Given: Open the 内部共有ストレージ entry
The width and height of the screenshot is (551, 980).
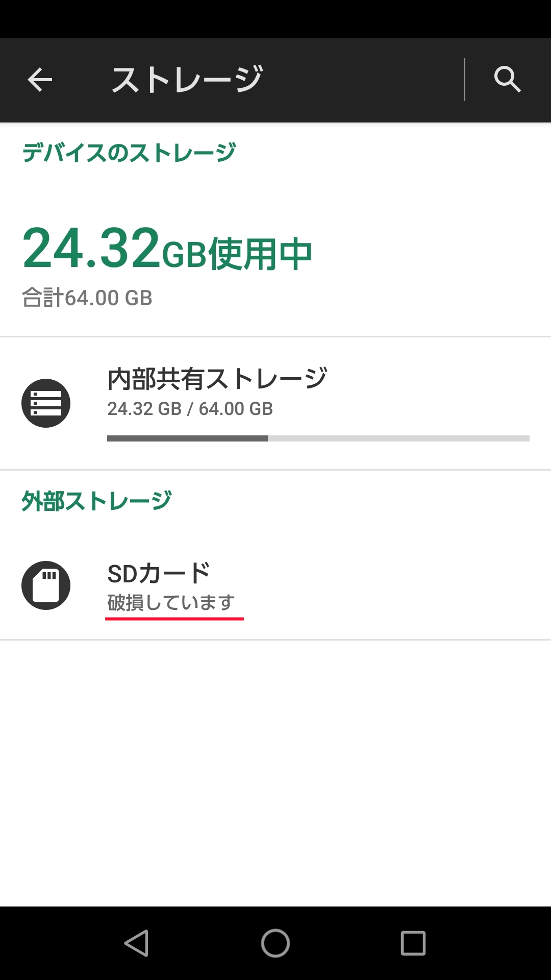Looking at the screenshot, I should click(217, 379).
